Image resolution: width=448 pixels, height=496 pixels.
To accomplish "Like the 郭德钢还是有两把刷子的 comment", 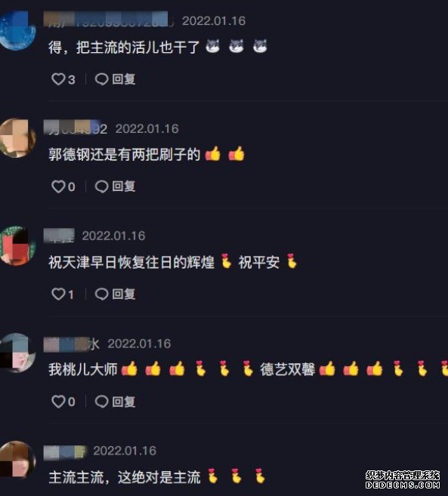I will click(59, 186).
